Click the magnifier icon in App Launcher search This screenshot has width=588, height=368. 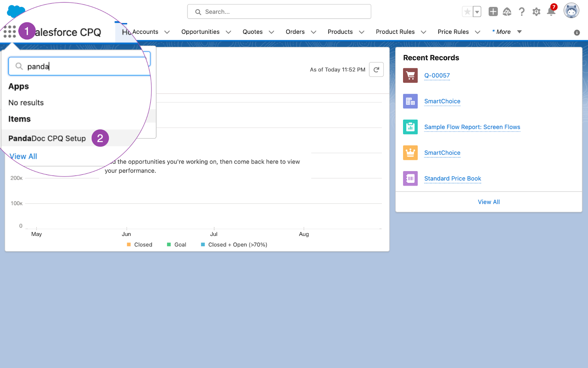click(19, 66)
